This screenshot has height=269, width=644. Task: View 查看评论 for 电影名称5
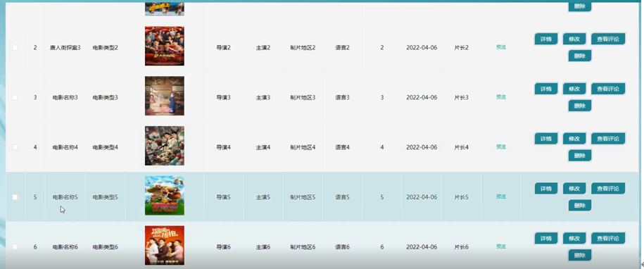pos(608,189)
